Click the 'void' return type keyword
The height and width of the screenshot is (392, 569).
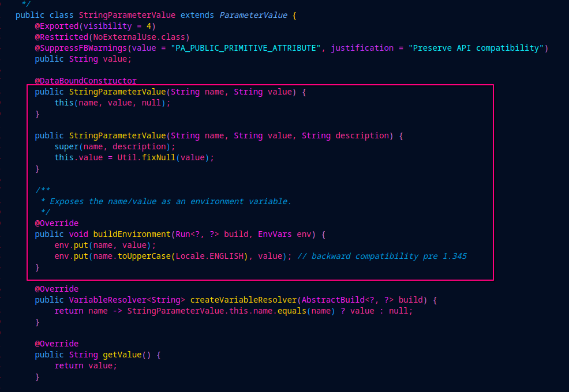pyautogui.click(x=78, y=234)
